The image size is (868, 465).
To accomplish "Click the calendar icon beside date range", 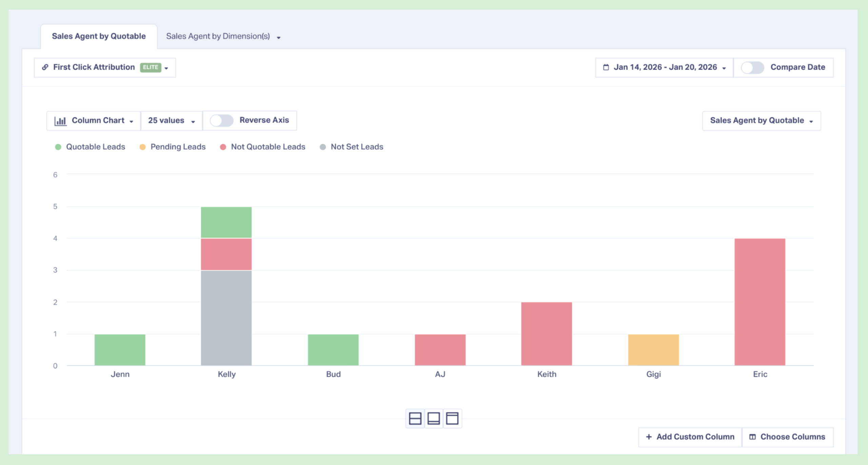I will tap(606, 67).
